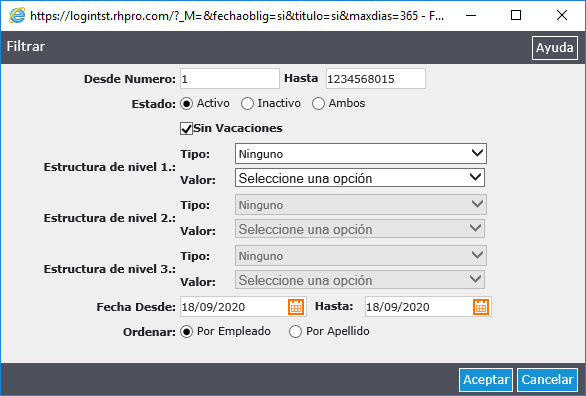This screenshot has height=396, width=586.
Task: Open the nivel 1 Tipo dropdown
Action: click(x=361, y=154)
